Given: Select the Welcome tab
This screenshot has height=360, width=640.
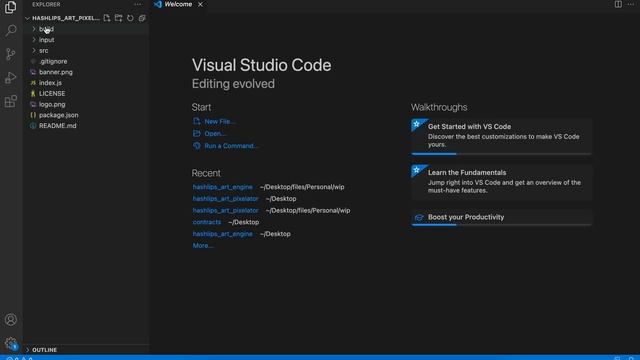Looking at the screenshot, I should click(x=178, y=4).
